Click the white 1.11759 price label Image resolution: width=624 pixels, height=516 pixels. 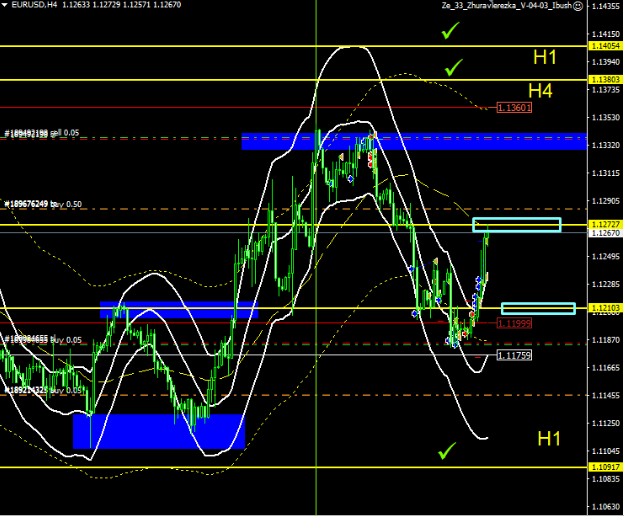click(x=513, y=355)
